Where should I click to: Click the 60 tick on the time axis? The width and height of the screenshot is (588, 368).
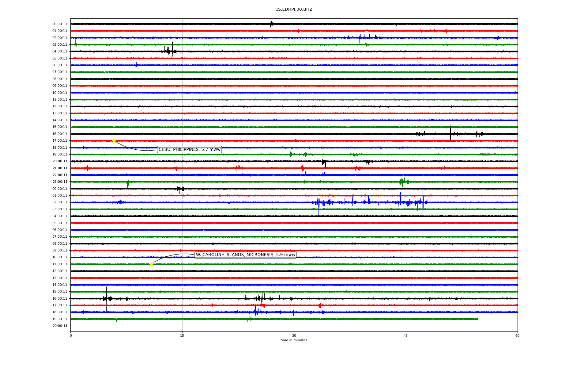click(517, 335)
